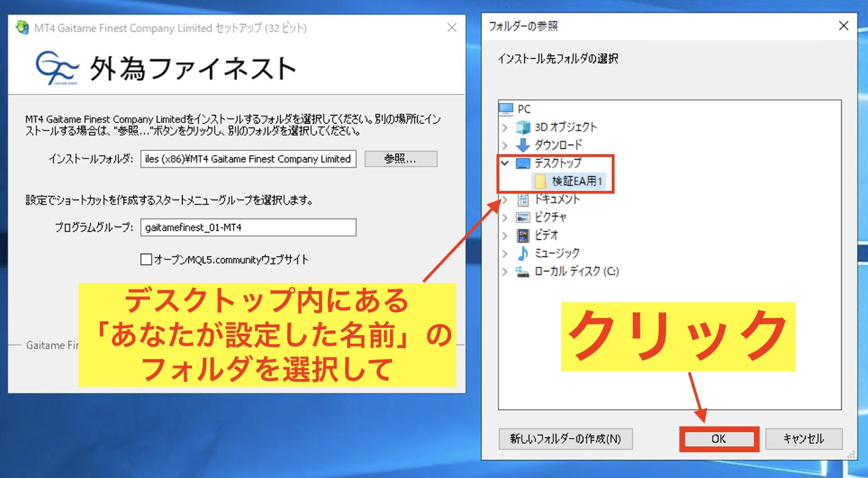The width and height of the screenshot is (868, 478).
Task: Select the ローカル ディスク (C:) label
Action: pyautogui.click(x=577, y=271)
